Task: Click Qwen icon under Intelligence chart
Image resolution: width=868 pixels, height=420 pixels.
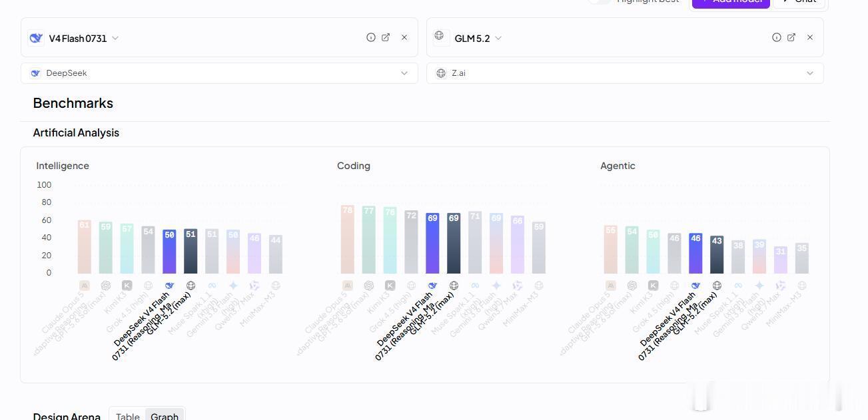Action: [x=254, y=286]
